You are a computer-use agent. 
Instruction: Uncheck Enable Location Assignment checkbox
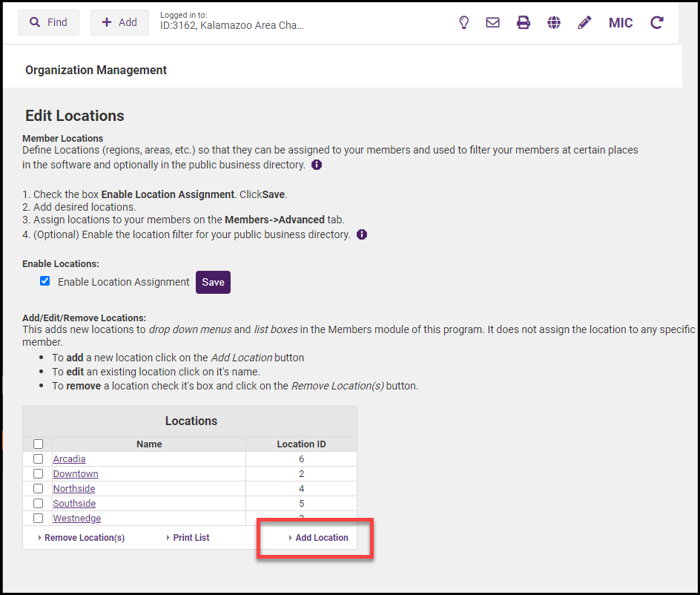pos(45,281)
